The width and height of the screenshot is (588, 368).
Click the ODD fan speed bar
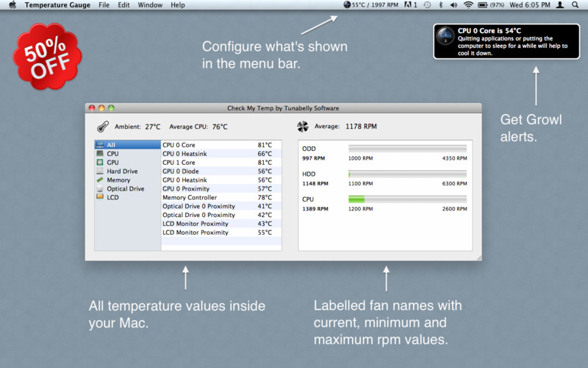(x=406, y=149)
